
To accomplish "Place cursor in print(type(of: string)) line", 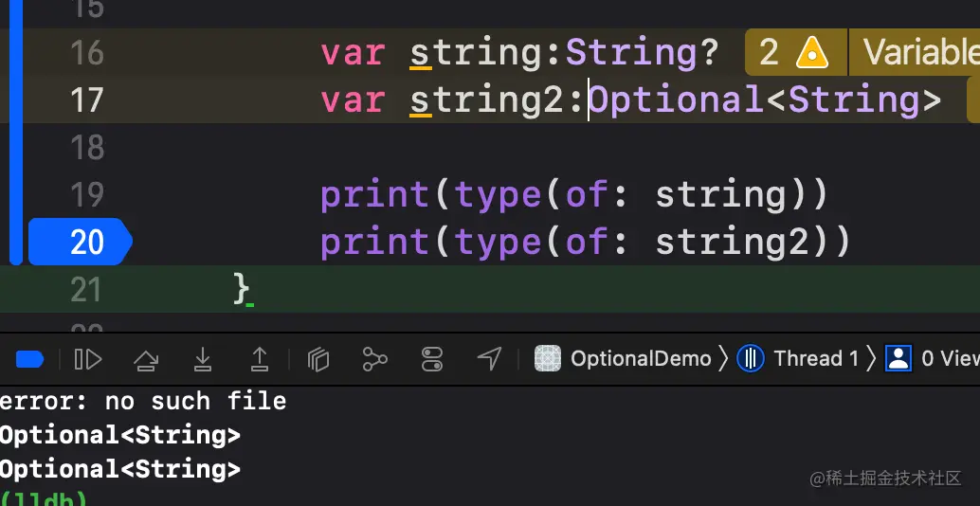I will (573, 194).
